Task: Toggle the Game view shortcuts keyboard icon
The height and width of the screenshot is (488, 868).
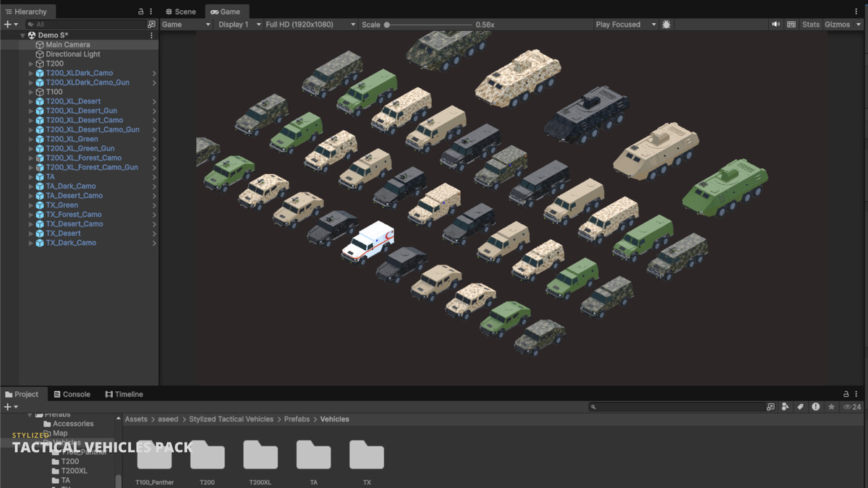Action: [791, 25]
